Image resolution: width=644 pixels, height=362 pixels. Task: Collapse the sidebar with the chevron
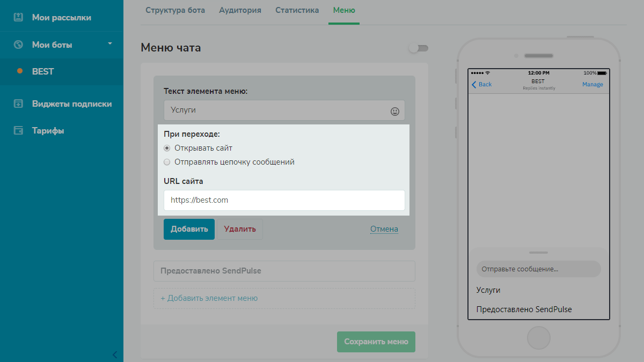[x=114, y=354]
